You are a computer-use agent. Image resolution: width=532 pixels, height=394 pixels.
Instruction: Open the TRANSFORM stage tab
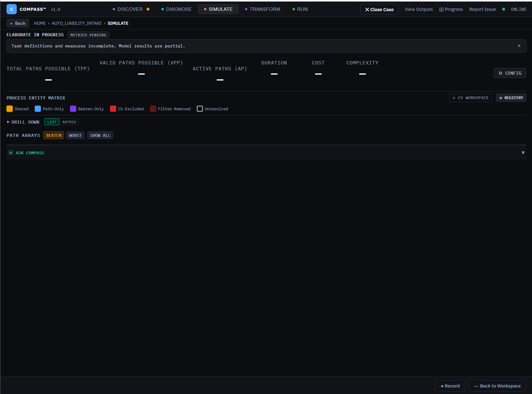point(263,9)
